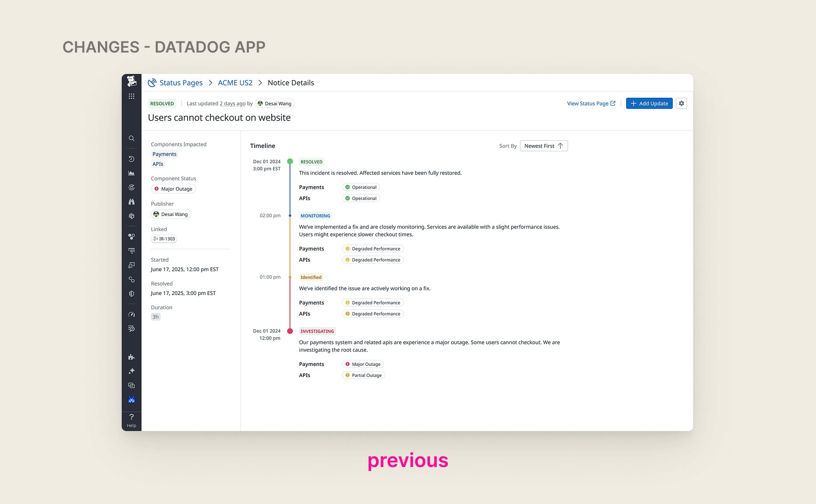Open the list-with-gear icon in sidebar

(131, 329)
